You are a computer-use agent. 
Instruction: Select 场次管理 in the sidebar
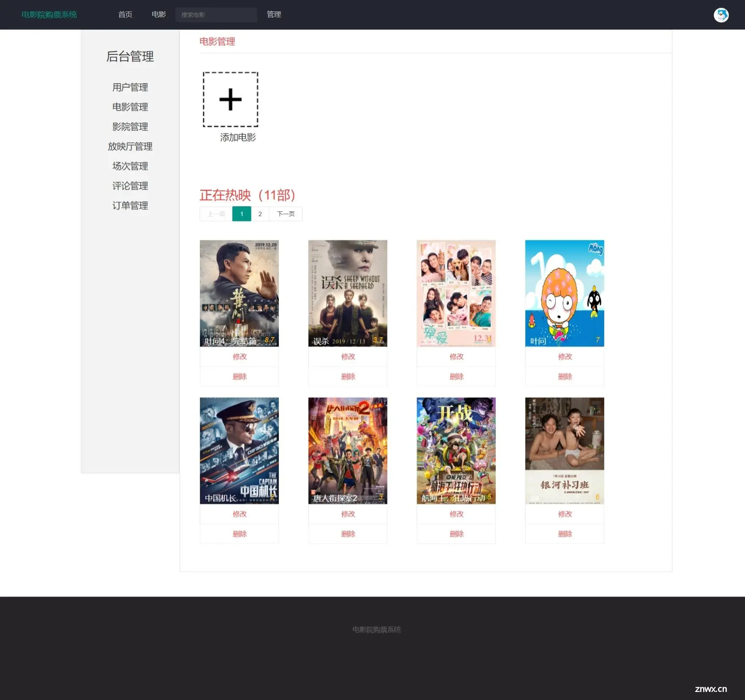pos(130,166)
